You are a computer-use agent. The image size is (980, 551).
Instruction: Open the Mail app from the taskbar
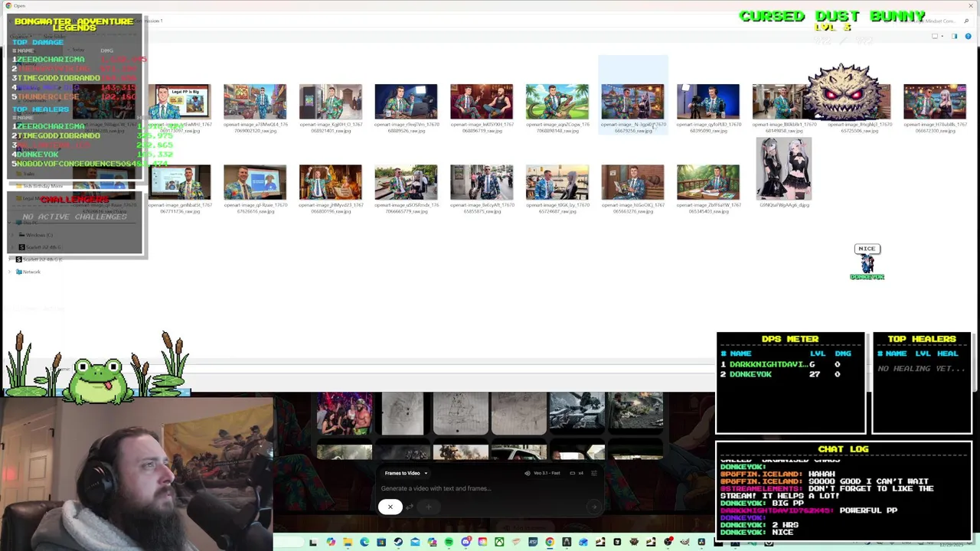coord(415,543)
